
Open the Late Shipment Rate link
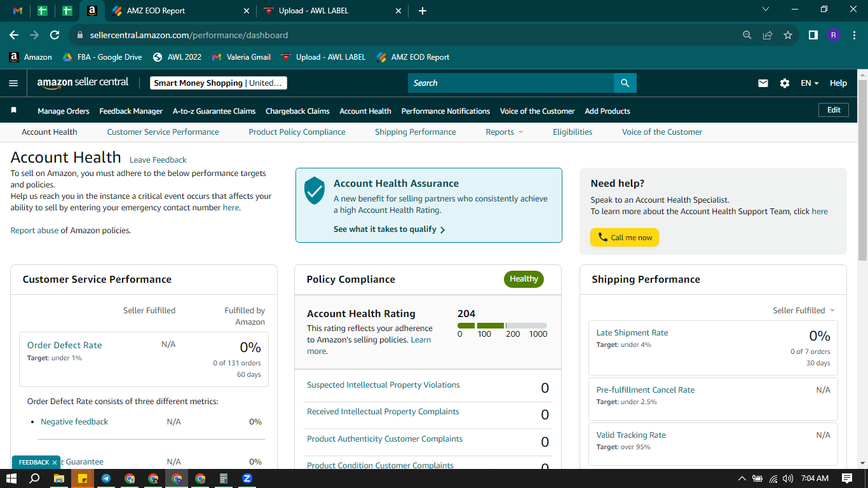pyautogui.click(x=632, y=333)
